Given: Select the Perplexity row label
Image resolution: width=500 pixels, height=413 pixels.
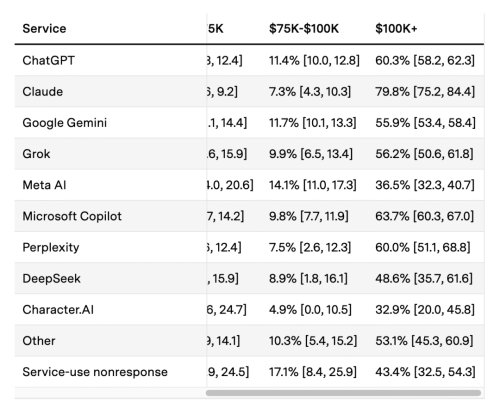Looking at the screenshot, I should pyautogui.click(x=51, y=247).
